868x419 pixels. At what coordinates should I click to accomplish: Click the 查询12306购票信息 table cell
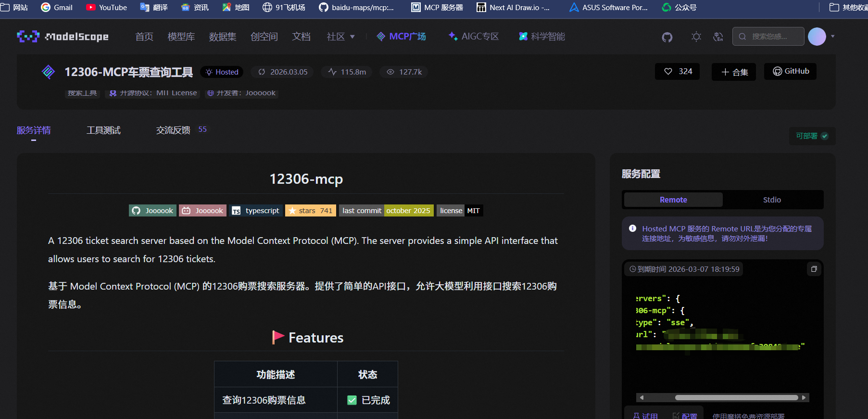point(276,400)
